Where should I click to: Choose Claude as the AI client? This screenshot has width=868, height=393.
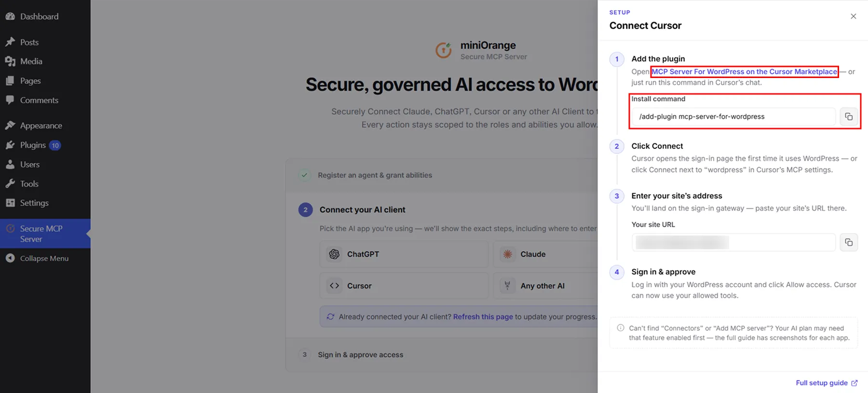point(545,254)
